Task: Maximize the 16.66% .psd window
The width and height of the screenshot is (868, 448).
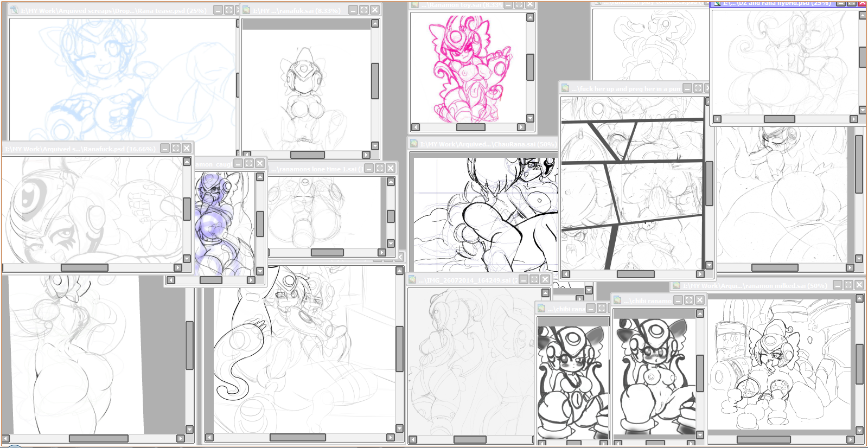Action: 176,148
